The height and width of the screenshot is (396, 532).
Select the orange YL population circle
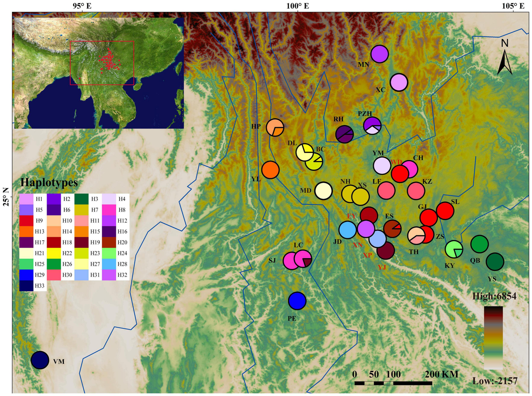click(270, 170)
